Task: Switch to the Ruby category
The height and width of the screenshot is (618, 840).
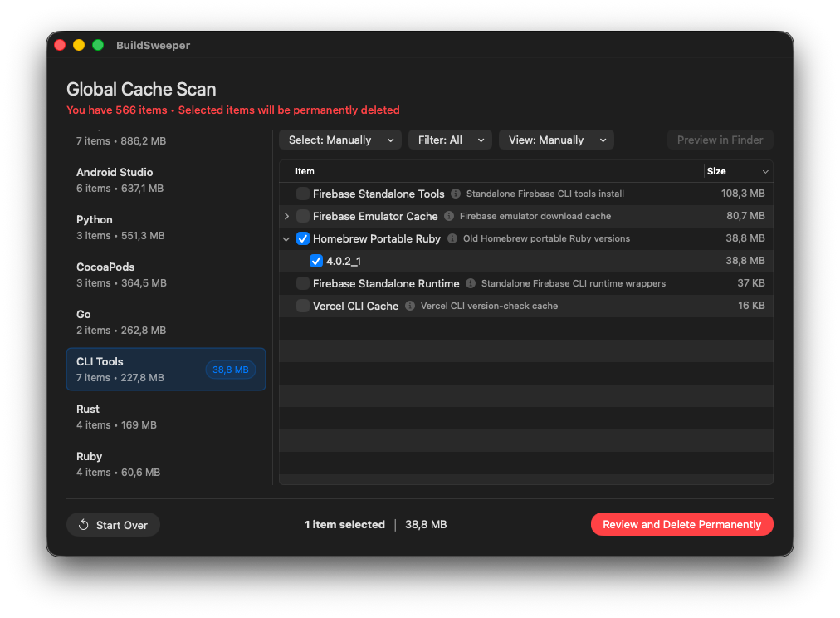Action: 165,464
